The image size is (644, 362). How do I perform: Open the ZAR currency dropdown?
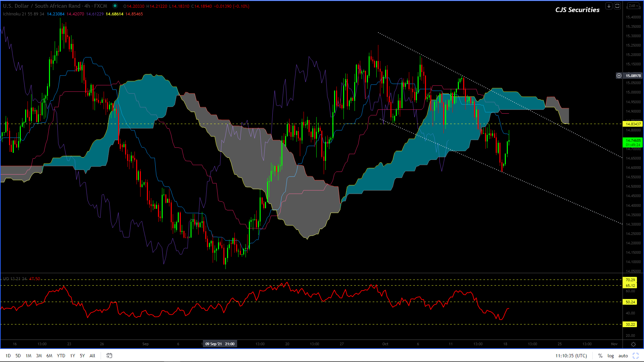click(633, 6)
